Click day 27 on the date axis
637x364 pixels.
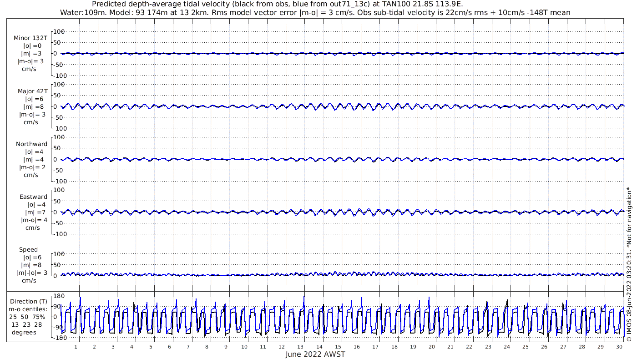[563, 347]
